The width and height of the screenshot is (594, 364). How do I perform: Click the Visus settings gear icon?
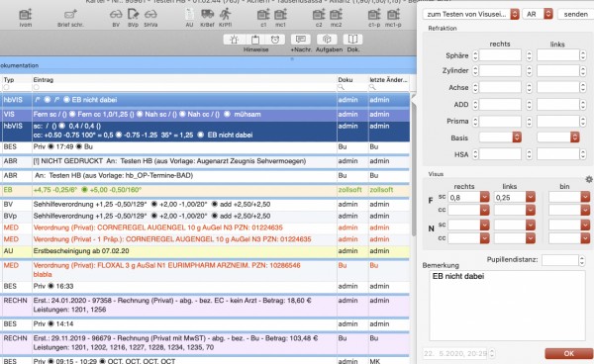click(x=589, y=179)
